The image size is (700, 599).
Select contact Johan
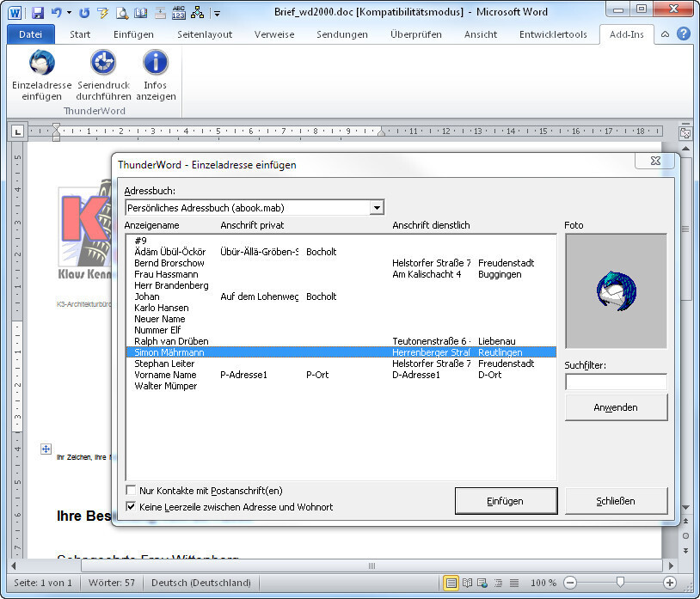tap(341, 296)
